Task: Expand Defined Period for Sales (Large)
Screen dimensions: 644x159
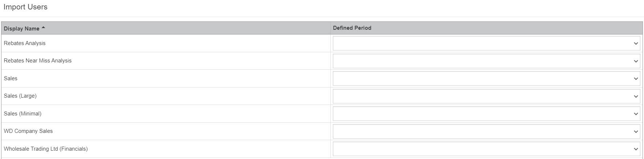Action: 486,96
